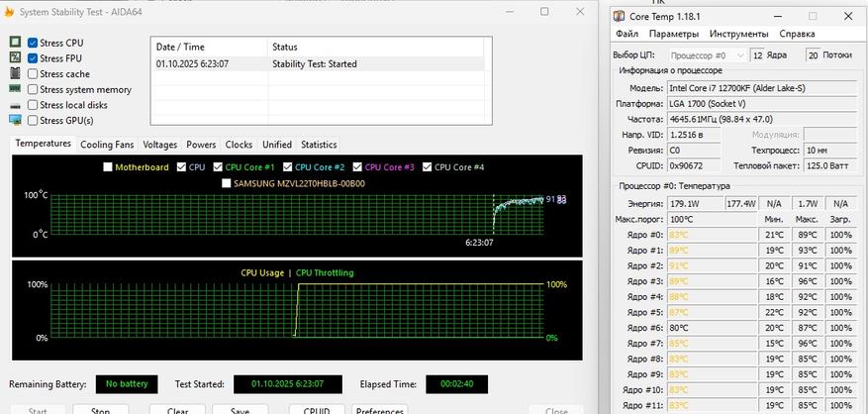Click Ядро #6 current temperature 80°C
Screen dimensions: 868x414
point(712,328)
